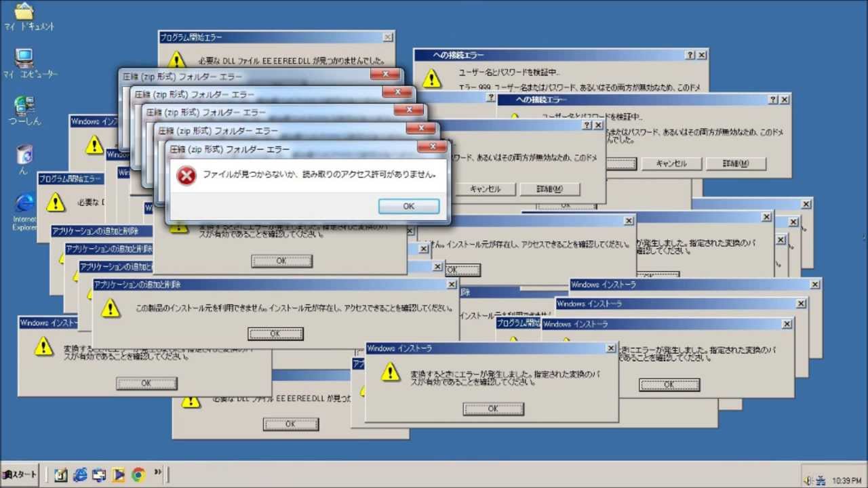Click the ? help button in the rightmost への接続エラー dialog
The image size is (868, 488).
click(x=774, y=100)
